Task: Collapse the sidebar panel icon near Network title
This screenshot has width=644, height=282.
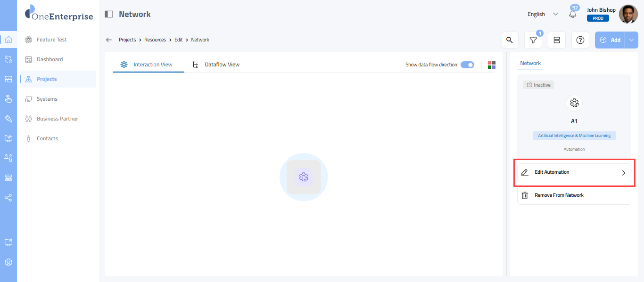Action: pyautogui.click(x=109, y=14)
